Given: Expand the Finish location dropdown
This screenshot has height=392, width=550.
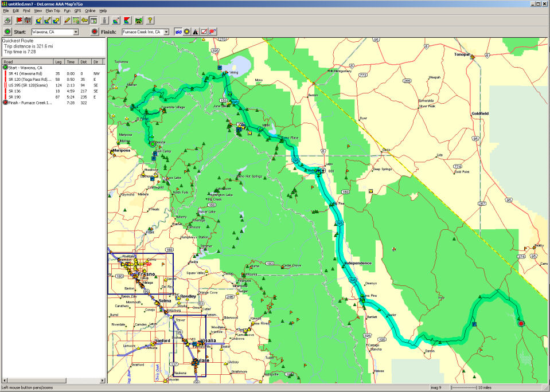Looking at the screenshot, I should pyautogui.click(x=166, y=32).
